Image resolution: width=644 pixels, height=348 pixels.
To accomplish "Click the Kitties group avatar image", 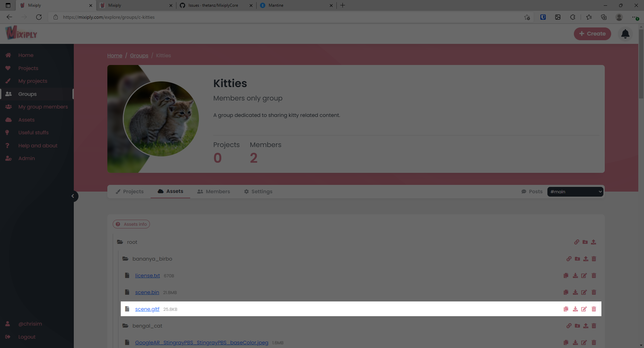I will coord(161,119).
